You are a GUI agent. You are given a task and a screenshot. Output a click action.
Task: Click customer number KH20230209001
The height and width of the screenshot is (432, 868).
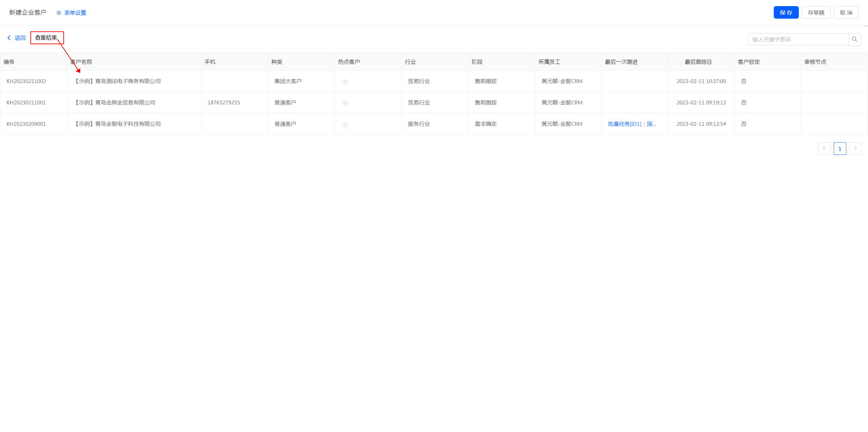click(26, 124)
